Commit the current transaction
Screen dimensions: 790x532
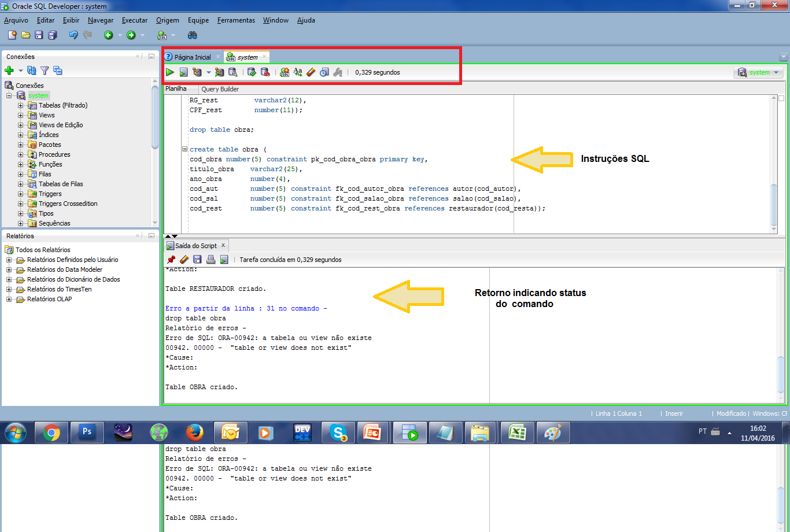click(x=252, y=72)
